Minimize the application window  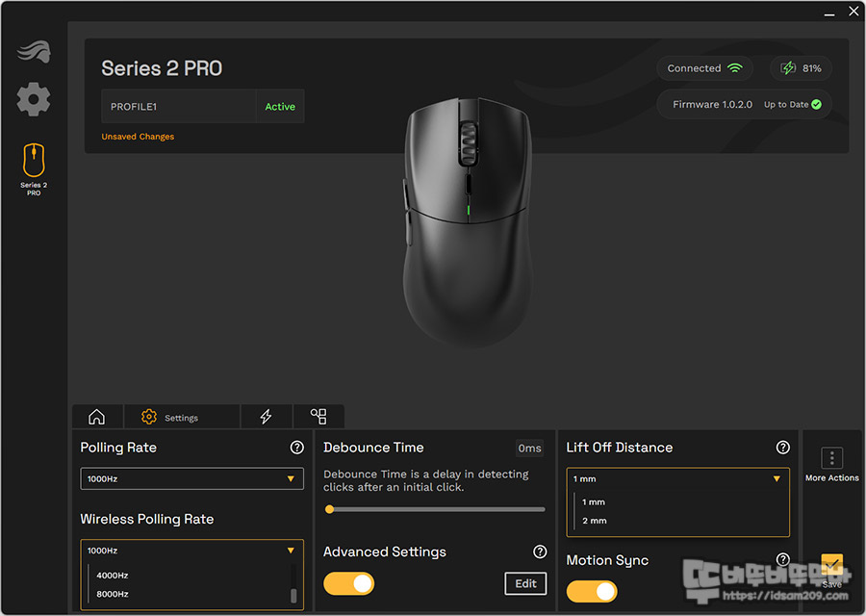tap(829, 13)
